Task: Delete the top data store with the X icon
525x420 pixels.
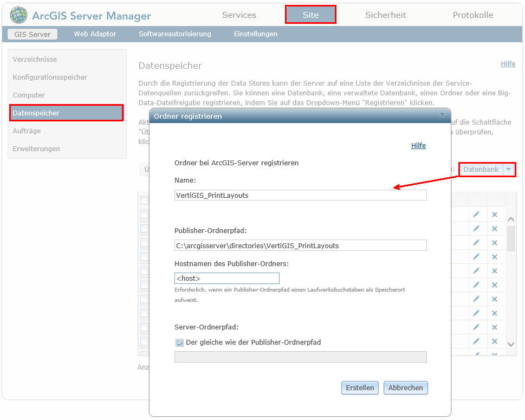Action: click(495, 214)
